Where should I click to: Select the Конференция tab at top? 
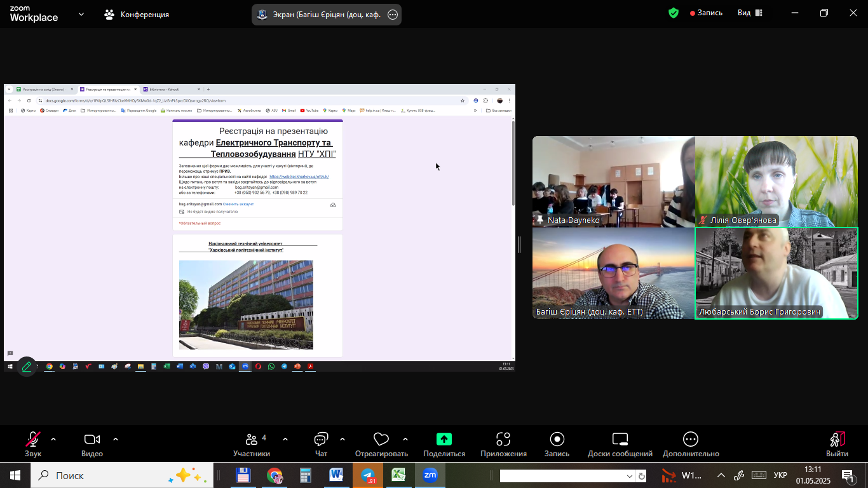point(137,14)
